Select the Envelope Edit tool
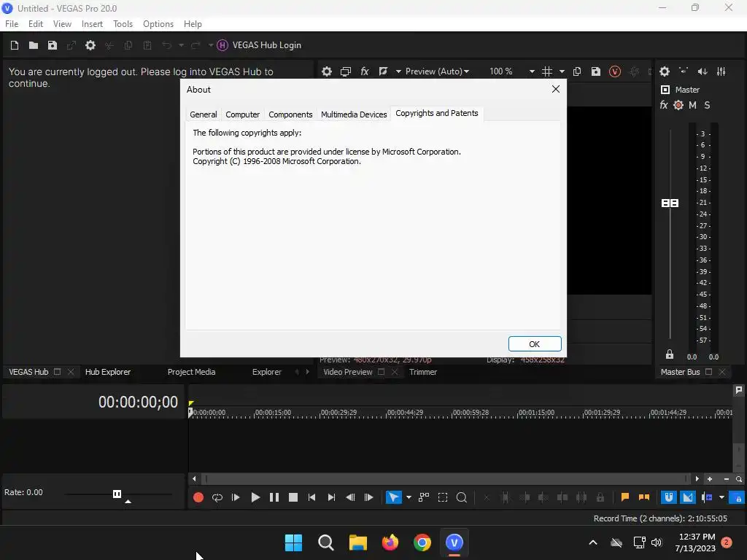Viewport: 747px width, 560px height. pos(424,497)
